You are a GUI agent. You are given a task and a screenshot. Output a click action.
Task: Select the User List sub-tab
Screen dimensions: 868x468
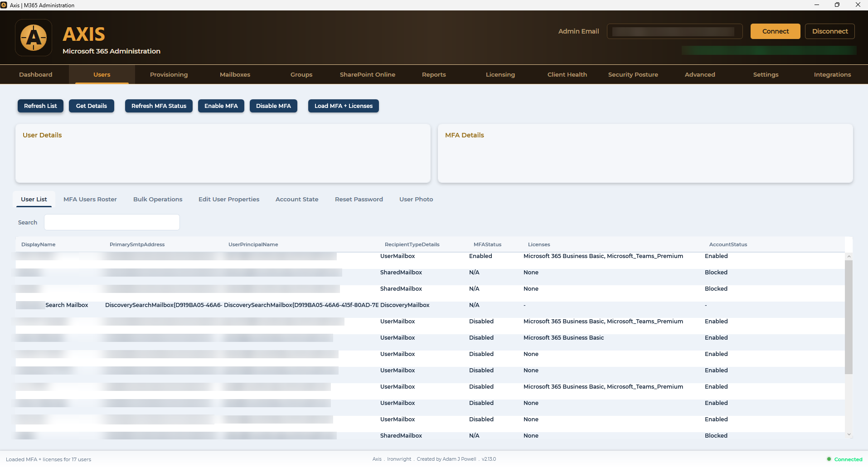pos(34,199)
